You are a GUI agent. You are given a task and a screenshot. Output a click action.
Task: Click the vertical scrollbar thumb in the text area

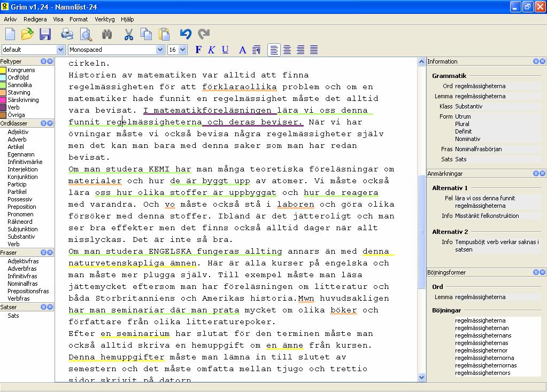click(421, 231)
